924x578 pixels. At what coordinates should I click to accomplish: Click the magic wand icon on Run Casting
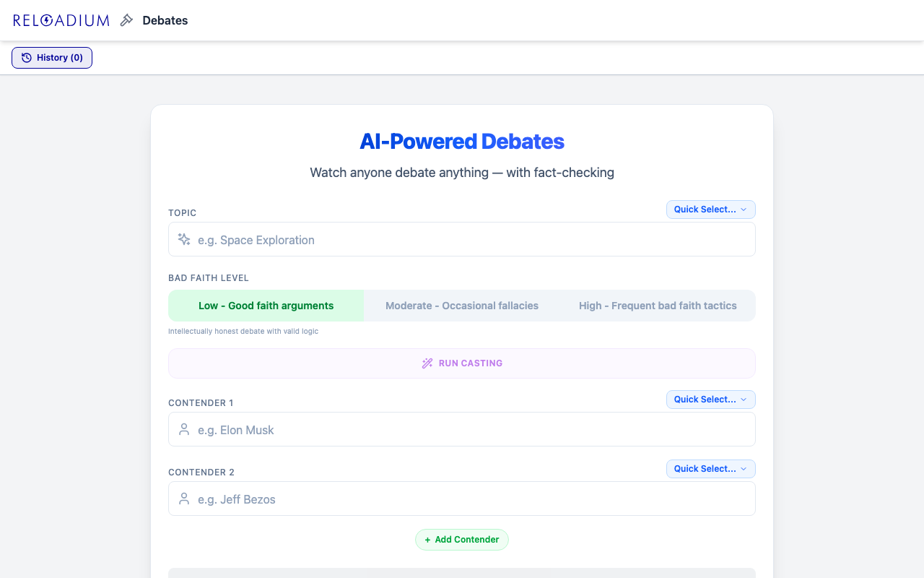pyautogui.click(x=427, y=363)
